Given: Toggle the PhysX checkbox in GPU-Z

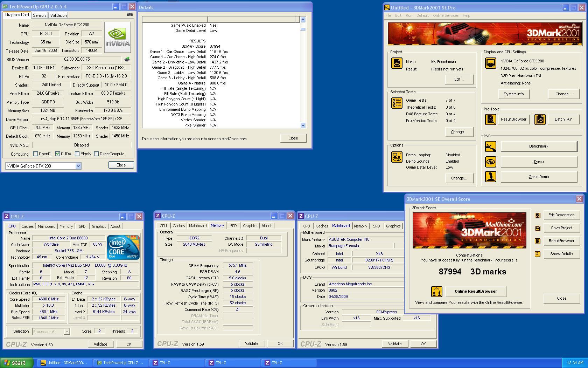Looking at the screenshot, I should tap(77, 154).
